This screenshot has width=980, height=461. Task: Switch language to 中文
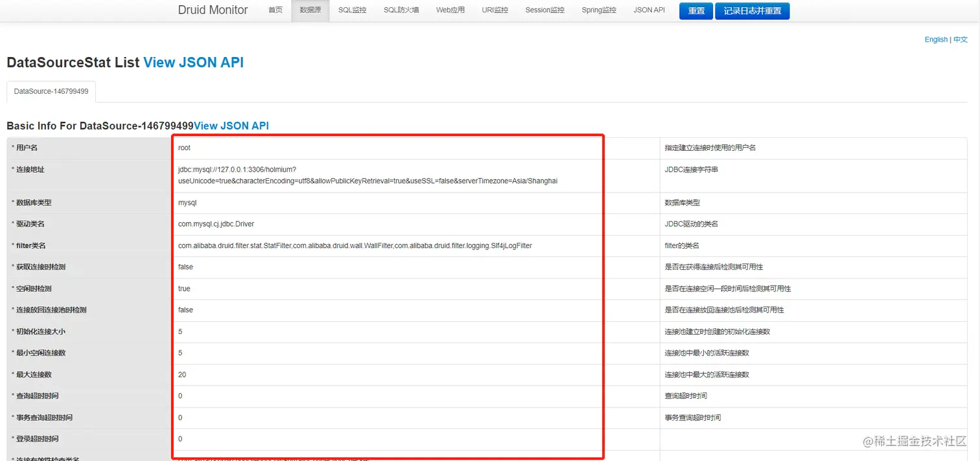[960, 39]
